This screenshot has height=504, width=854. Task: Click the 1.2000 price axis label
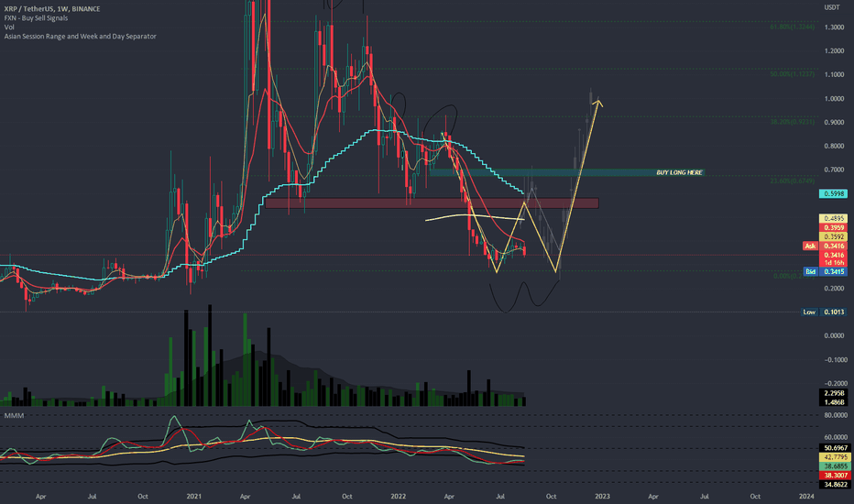(834, 51)
